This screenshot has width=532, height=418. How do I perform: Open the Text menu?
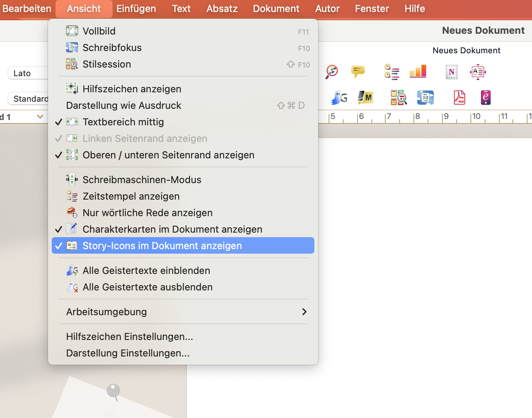point(181,9)
